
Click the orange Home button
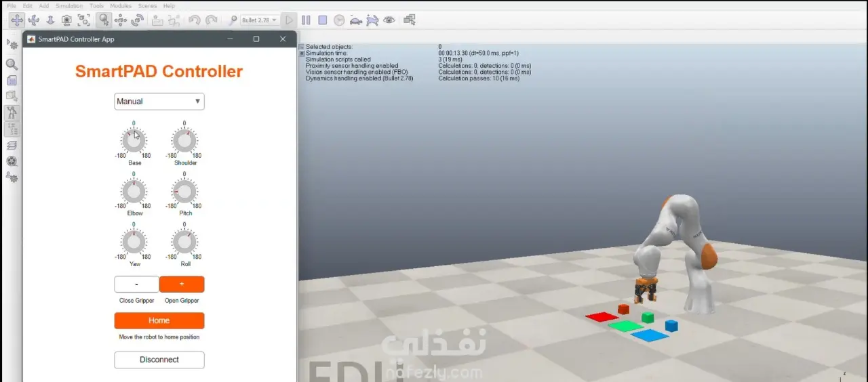click(x=159, y=320)
